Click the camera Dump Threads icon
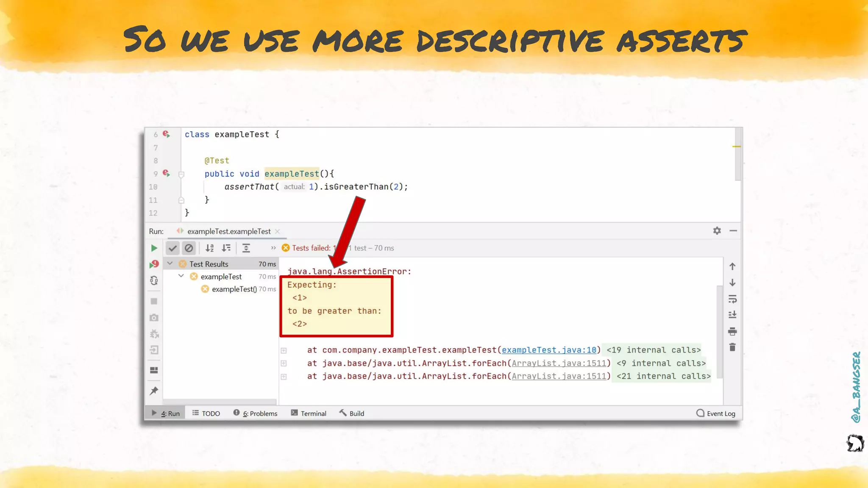The width and height of the screenshot is (868, 488). pyautogui.click(x=154, y=318)
